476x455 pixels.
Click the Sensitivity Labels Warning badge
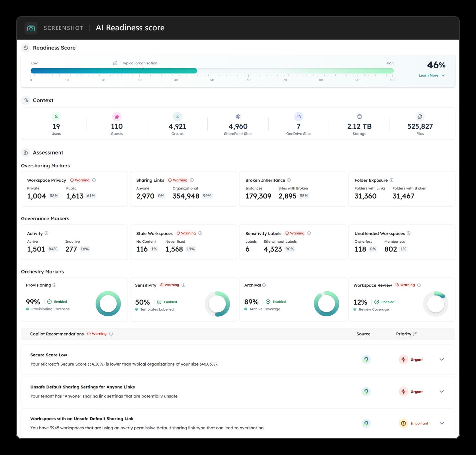coord(295,233)
